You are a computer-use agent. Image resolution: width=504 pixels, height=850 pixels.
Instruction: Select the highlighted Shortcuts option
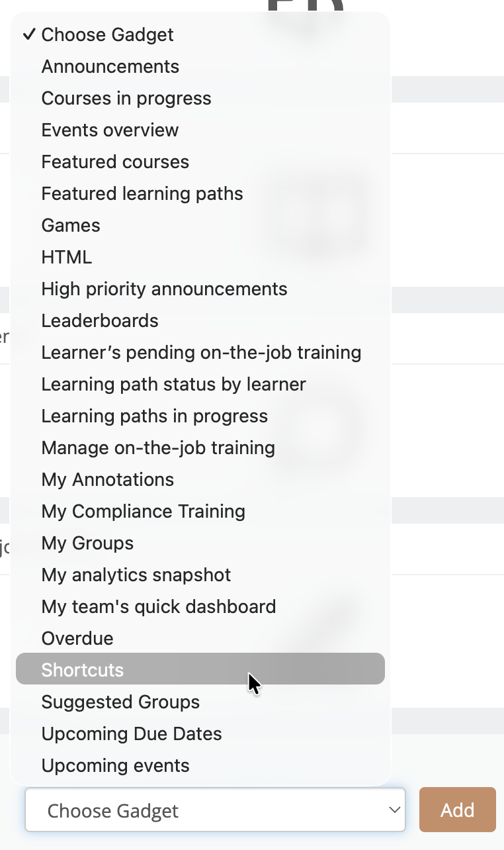(x=83, y=671)
